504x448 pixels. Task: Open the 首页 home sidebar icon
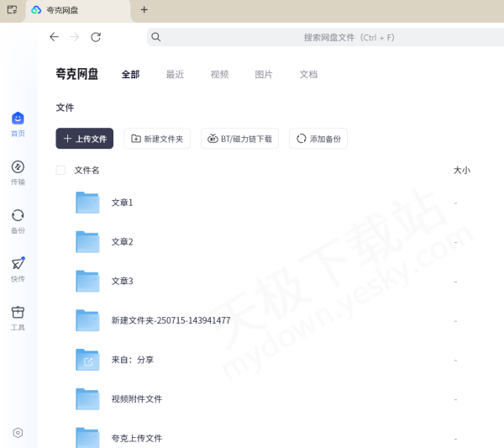(18, 119)
